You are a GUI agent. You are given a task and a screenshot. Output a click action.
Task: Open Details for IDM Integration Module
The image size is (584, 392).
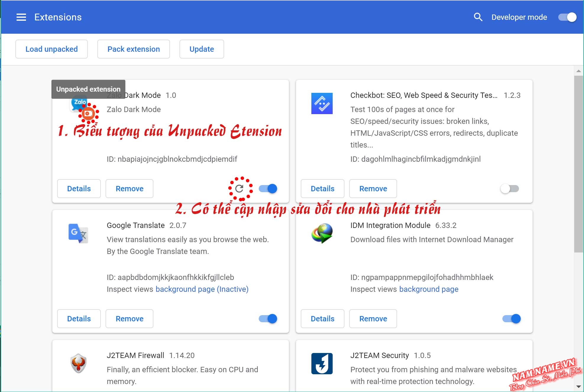point(322,319)
